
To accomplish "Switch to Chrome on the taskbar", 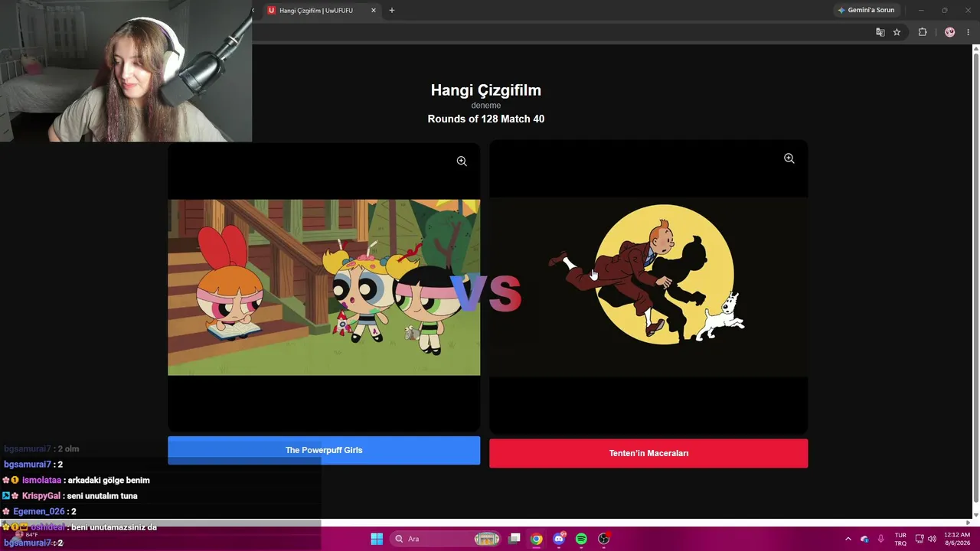I will click(537, 539).
